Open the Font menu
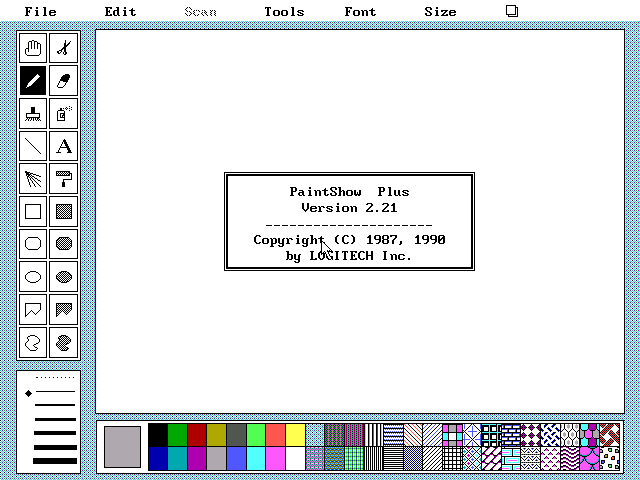The image size is (640, 480). click(360, 11)
